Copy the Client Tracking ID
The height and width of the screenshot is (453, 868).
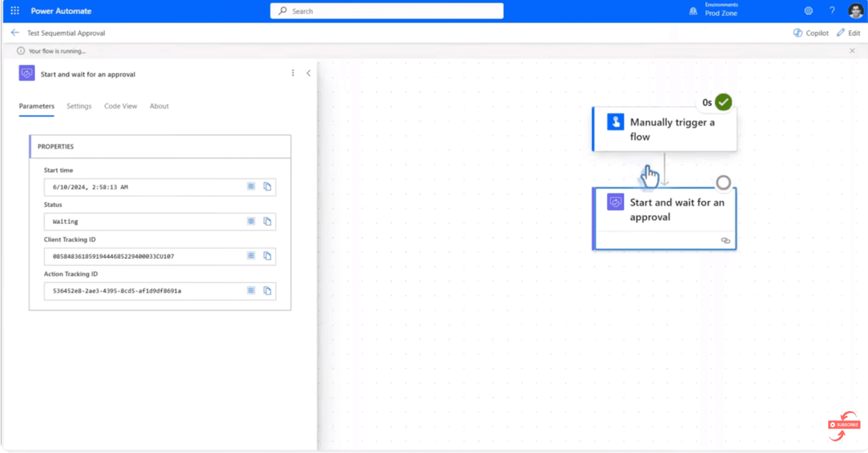(267, 256)
